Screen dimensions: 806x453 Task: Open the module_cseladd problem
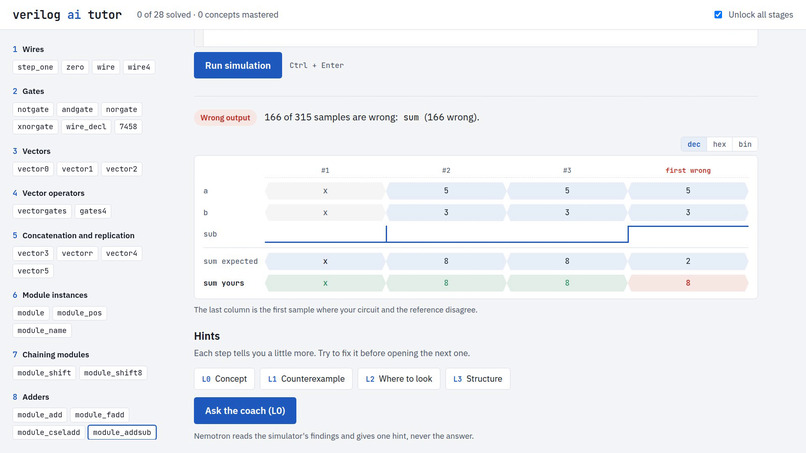48,432
